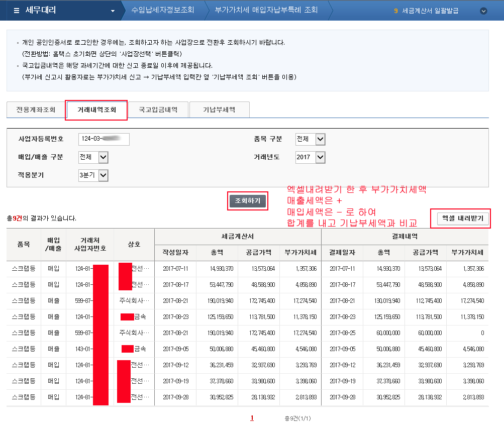Select the 2017-08-23 매출 transaction row
Image resolution: width=504 pixels, height=433 pixels.
tap(247, 317)
